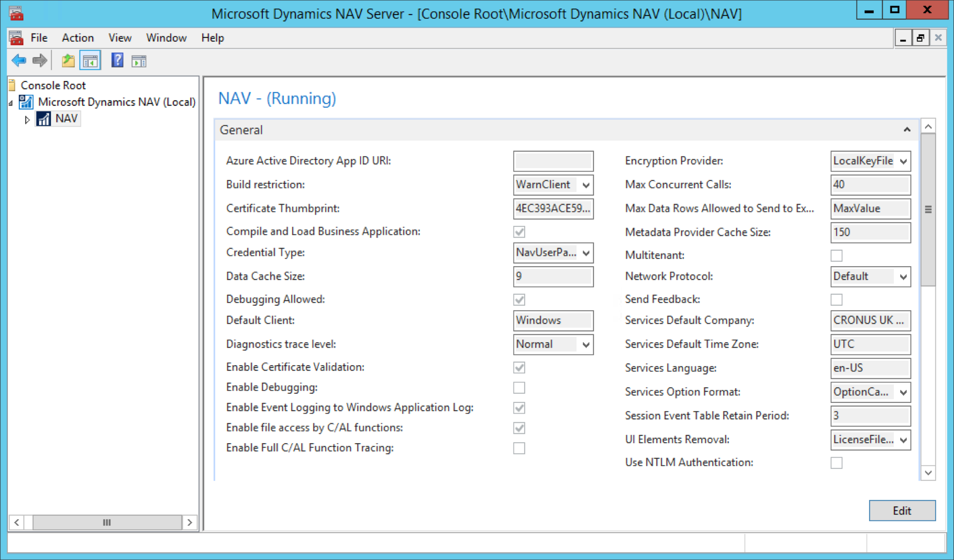Check Enable Full C/AL Function Tracing
954x560 pixels.
519,448
